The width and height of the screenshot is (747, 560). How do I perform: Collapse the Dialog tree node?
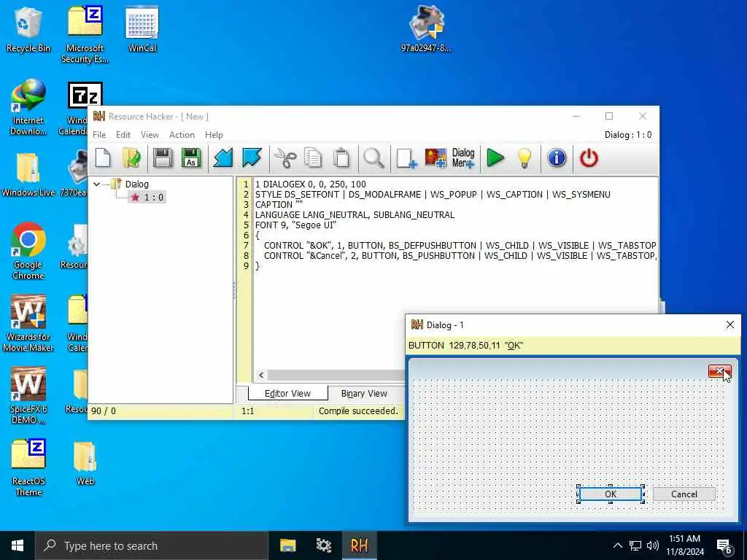[97, 184]
